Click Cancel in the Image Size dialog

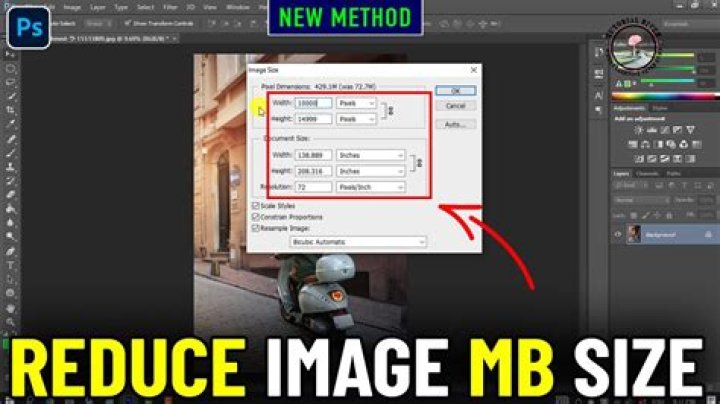[x=455, y=105]
